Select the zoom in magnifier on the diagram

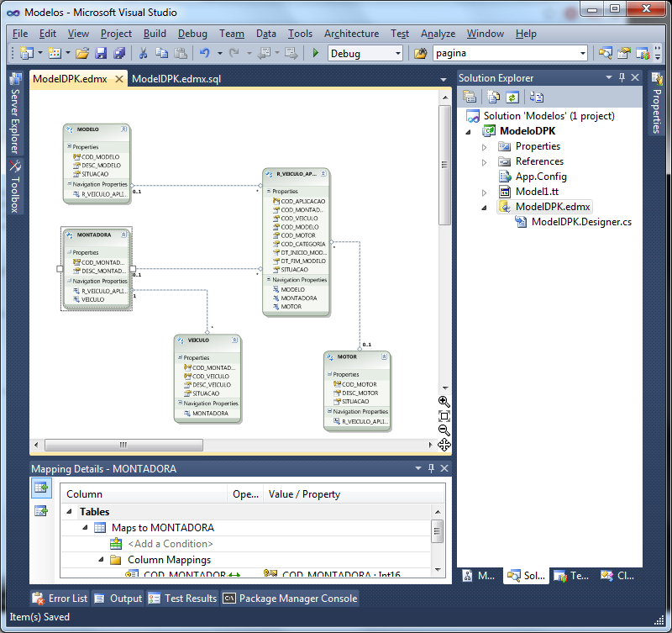pyautogui.click(x=444, y=402)
